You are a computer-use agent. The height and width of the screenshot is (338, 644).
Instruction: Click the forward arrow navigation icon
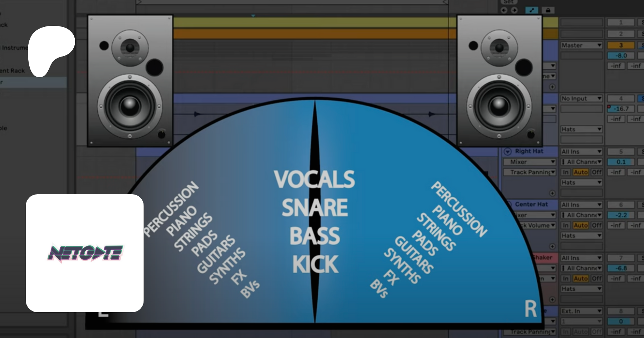click(514, 10)
